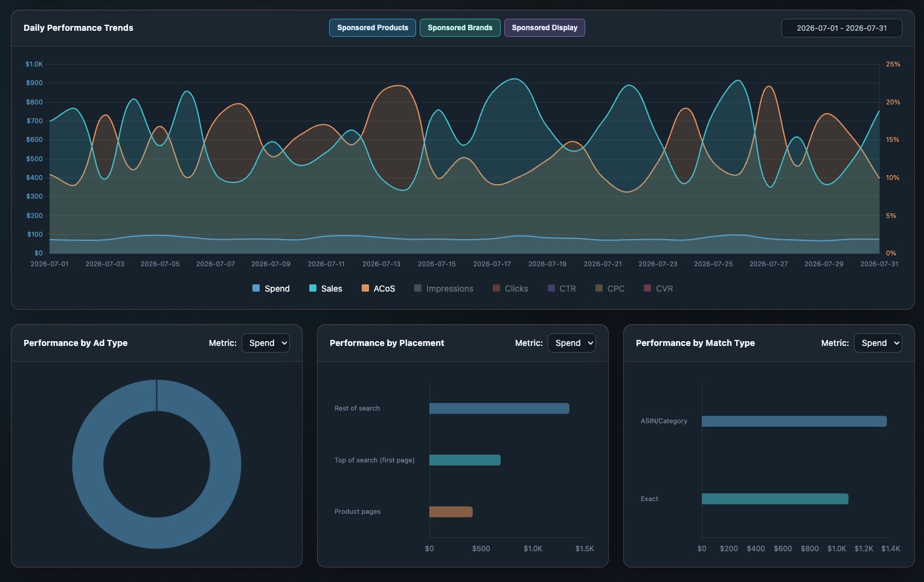Click the 25% right axis label
The width and height of the screenshot is (924, 582).
(893, 64)
